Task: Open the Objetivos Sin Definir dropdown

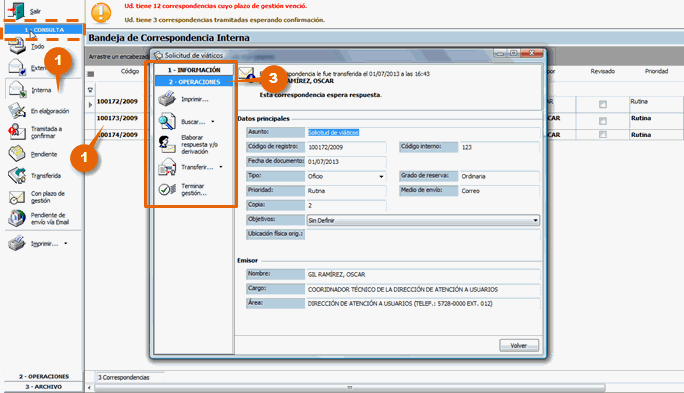Action: pyautogui.click(x=535, y=221)
